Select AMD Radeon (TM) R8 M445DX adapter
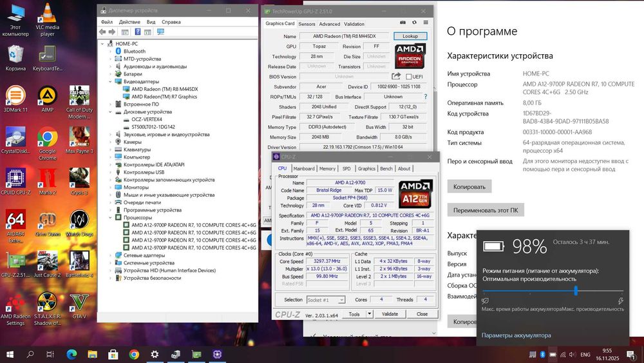Screen dimensions: 644x363 tap(165, 89)
